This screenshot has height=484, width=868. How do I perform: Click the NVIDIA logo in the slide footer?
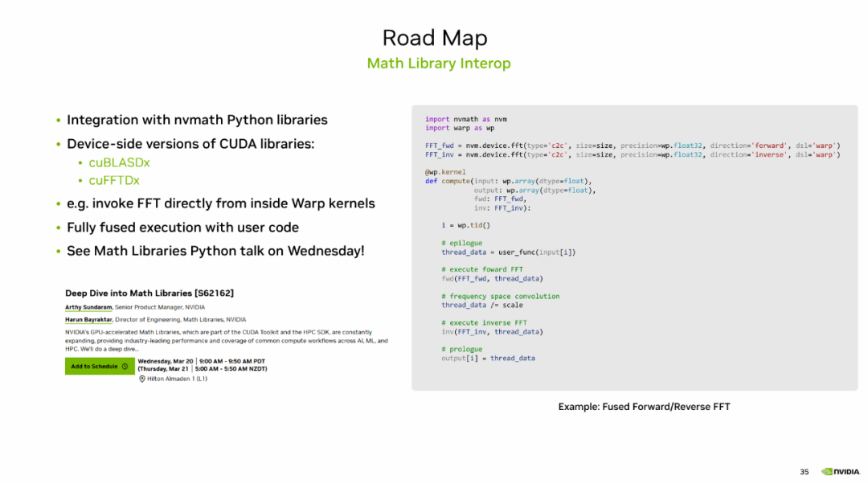click(x=841, y=472)
